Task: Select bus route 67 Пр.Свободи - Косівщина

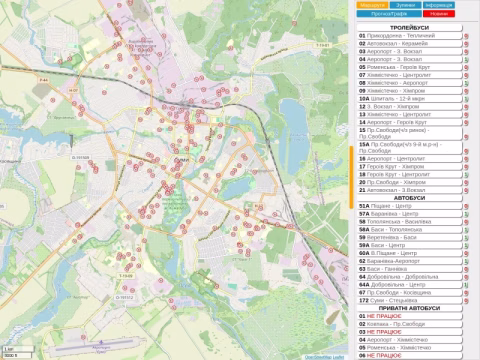Action: click(409, 293)
